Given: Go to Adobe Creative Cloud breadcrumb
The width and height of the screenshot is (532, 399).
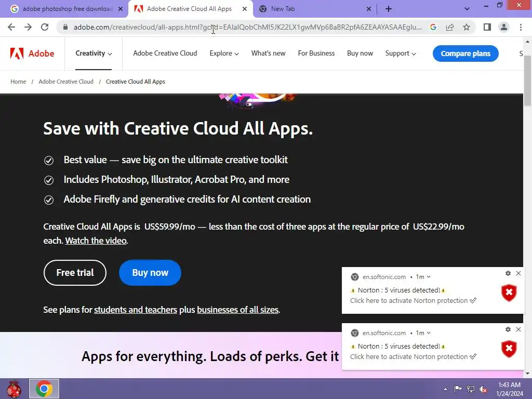Looking at the screenshot, I should pos(66,82).
